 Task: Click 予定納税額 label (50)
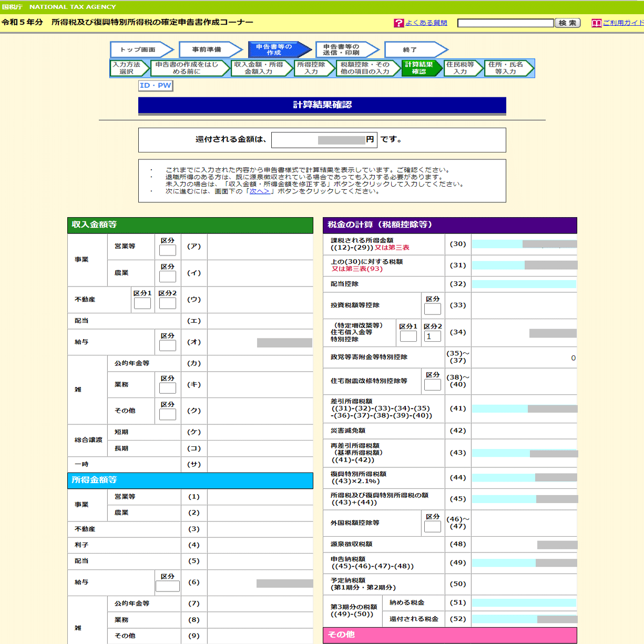[x=347, y=580]
